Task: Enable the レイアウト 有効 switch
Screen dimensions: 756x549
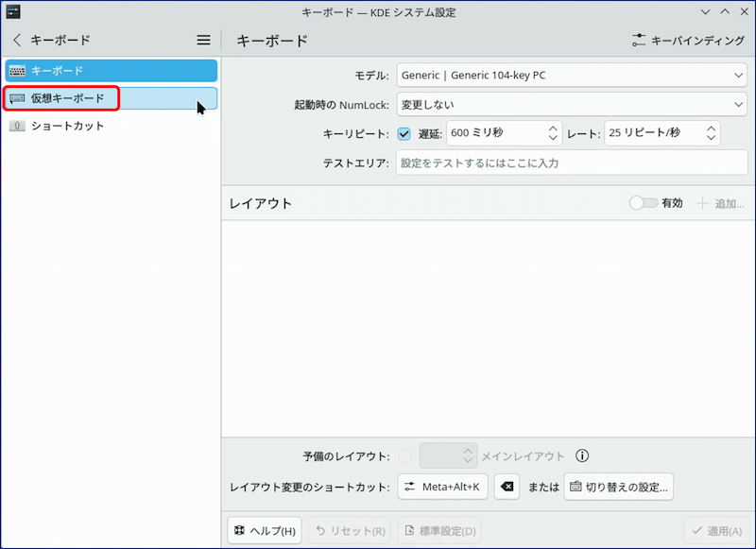Action: [x=644, y=203]
